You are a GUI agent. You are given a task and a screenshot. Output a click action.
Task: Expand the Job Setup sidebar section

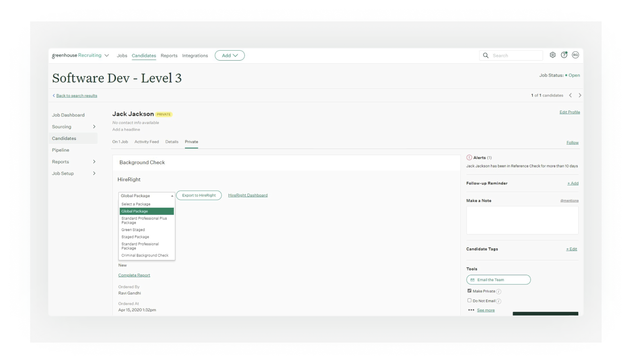(x=94, y=173)
